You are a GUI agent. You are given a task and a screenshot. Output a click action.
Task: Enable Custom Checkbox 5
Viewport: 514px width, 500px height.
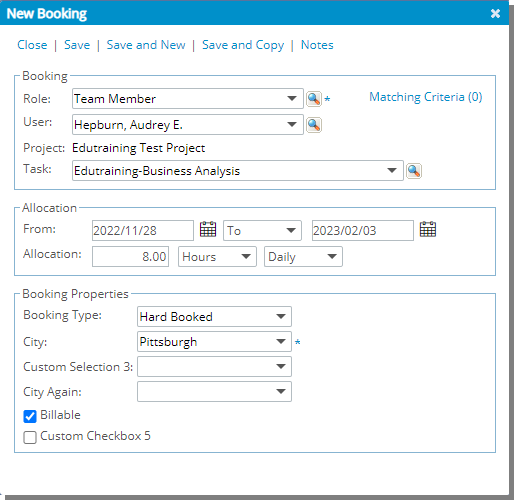pos(30,437)
